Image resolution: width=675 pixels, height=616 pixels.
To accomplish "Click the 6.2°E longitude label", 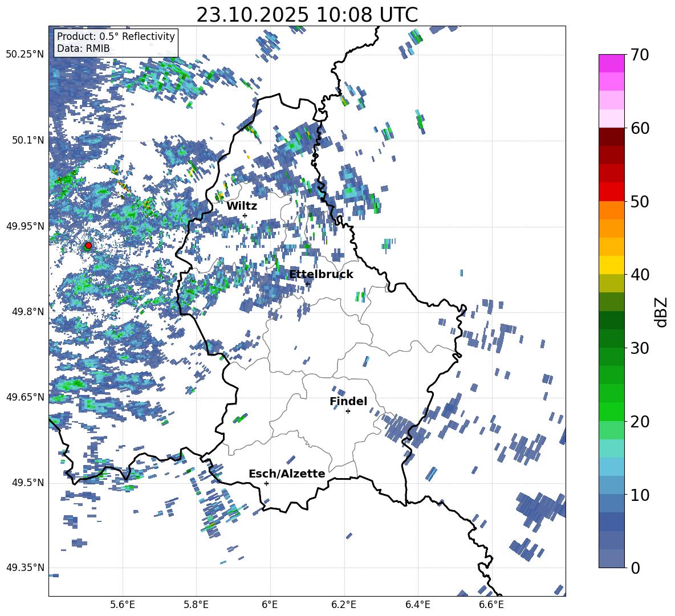I will 344,605.
